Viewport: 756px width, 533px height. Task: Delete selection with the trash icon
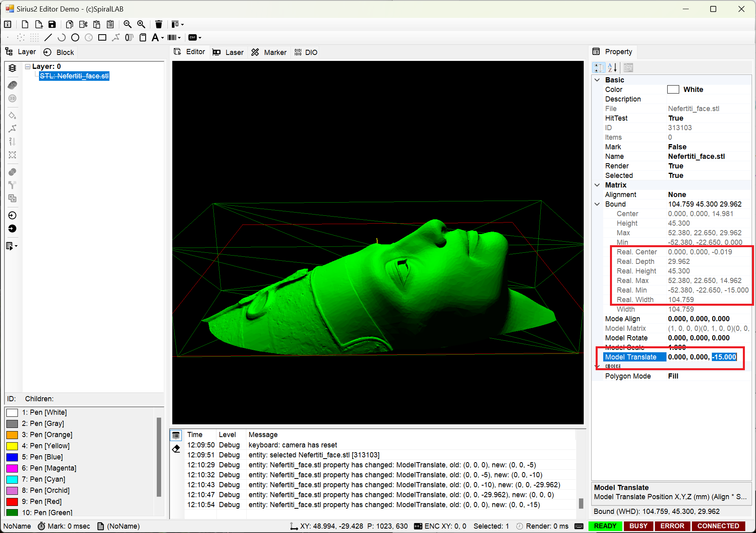pos(159,24)
